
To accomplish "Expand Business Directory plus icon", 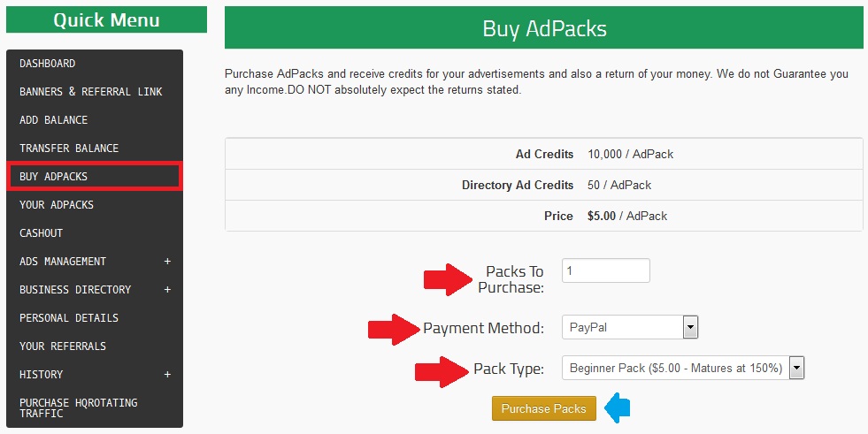I will click(167, 290).
